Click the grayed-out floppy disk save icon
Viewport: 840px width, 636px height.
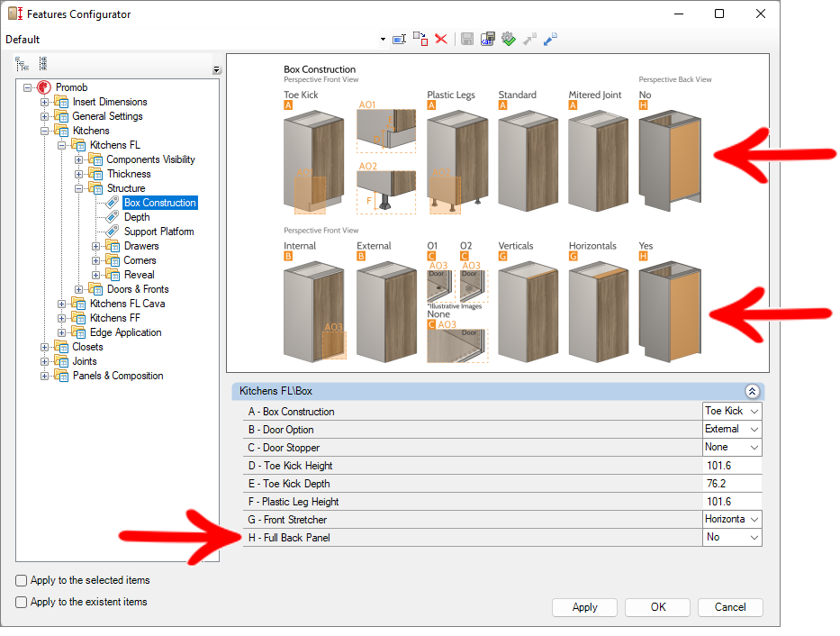pyautogui.click(x=467, y=39)
